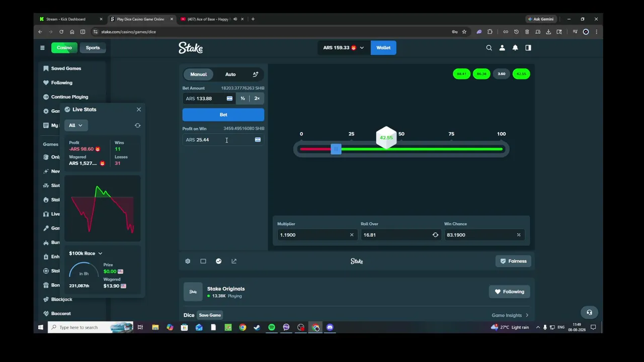
Task: Click the Save Game button
Action: point(210,315)
